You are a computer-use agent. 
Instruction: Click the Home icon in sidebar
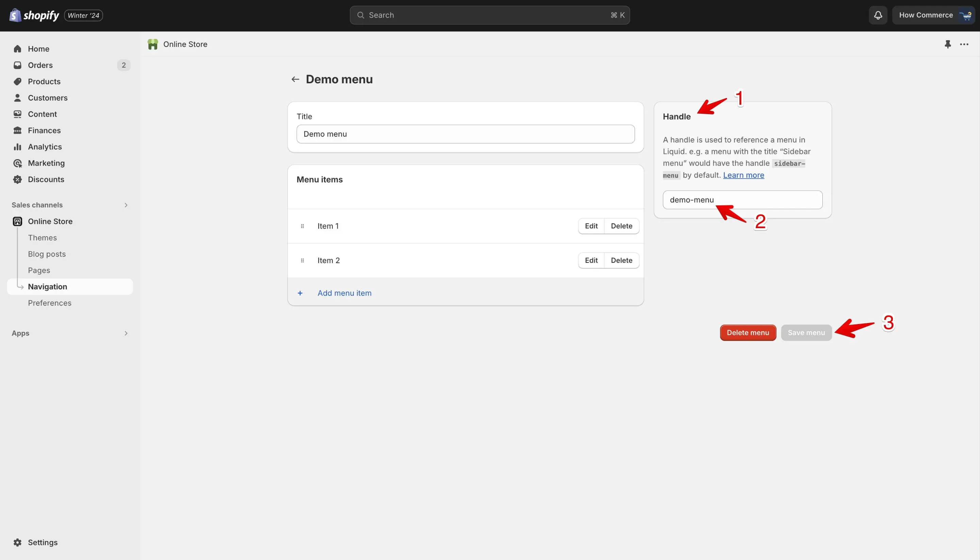[x=17, y=49]
